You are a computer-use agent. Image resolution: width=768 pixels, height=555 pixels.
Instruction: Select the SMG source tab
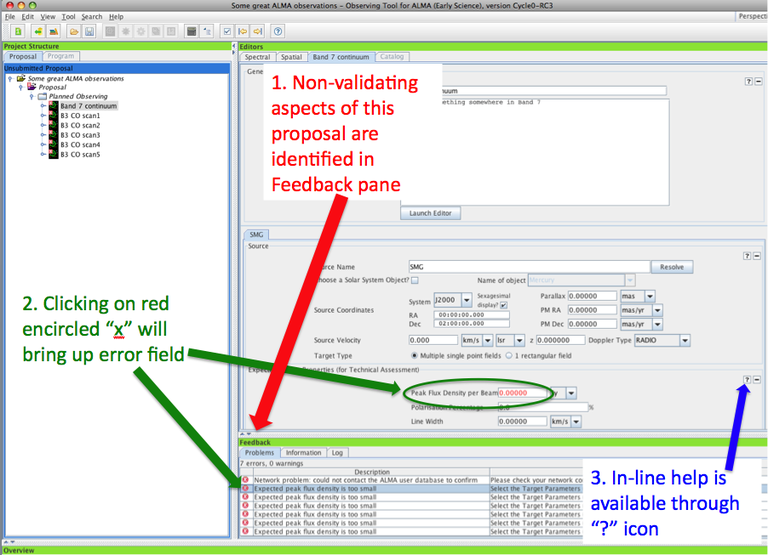256,235
